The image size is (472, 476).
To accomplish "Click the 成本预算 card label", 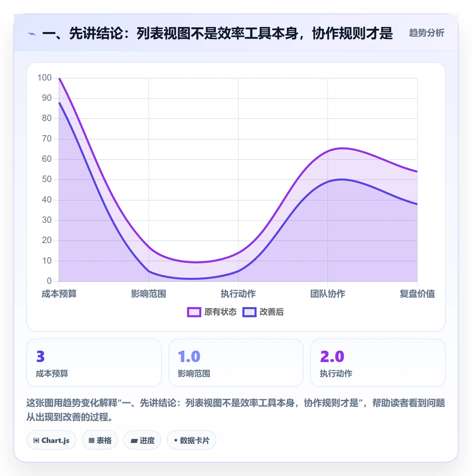I will tap(52, 374).
